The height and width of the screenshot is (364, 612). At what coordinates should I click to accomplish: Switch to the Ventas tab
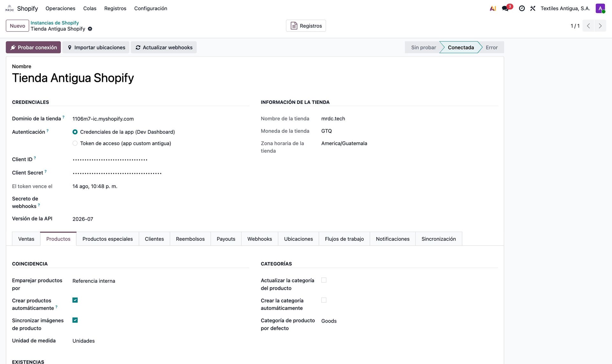coord(26,239)
